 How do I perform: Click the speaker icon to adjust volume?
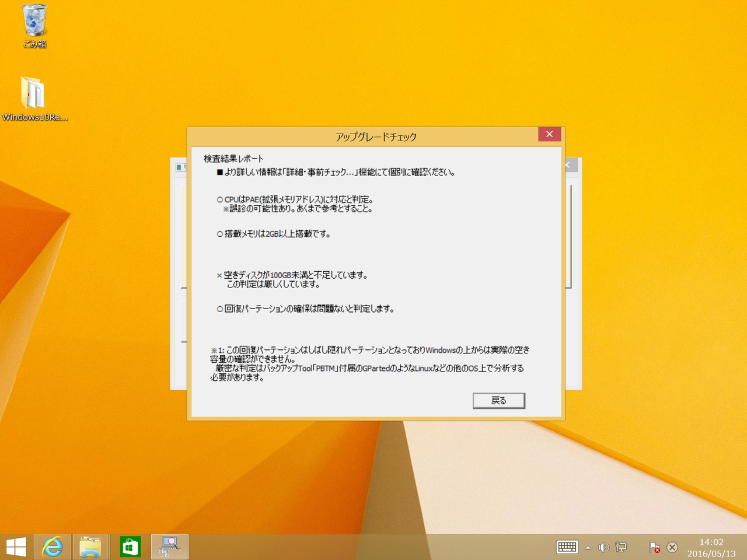point(604,547)
